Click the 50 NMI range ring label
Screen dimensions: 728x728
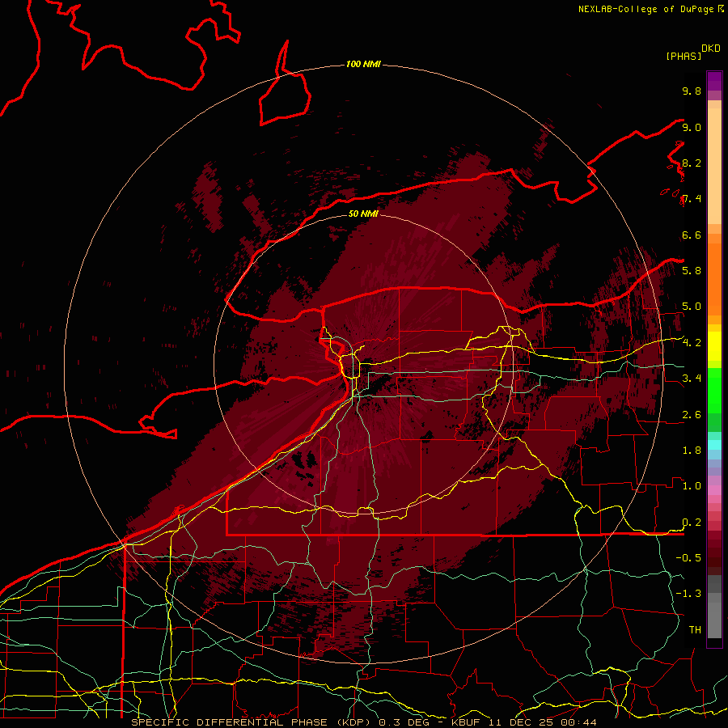click(363, 214)
